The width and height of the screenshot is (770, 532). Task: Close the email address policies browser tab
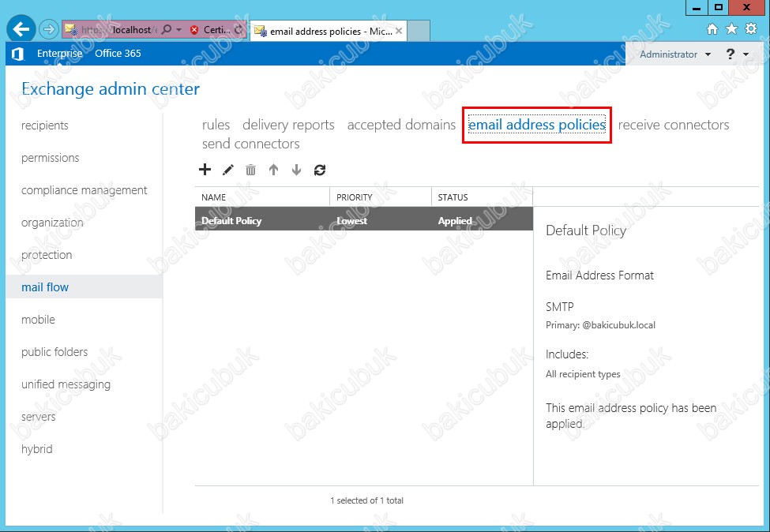(399, 31)
